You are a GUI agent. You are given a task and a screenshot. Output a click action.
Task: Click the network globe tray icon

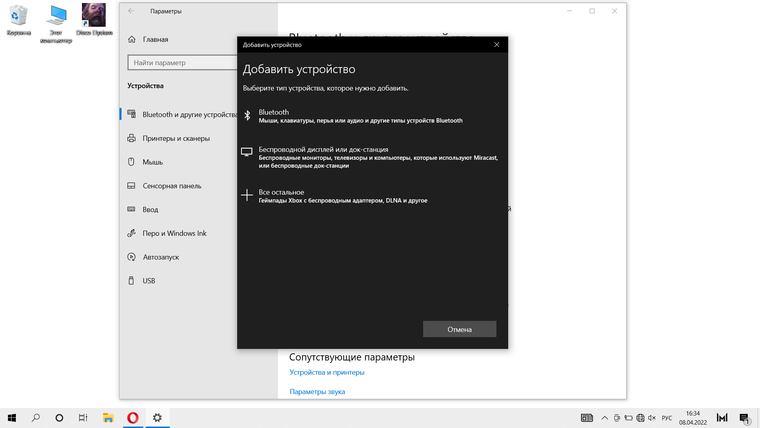pos(640,418)
